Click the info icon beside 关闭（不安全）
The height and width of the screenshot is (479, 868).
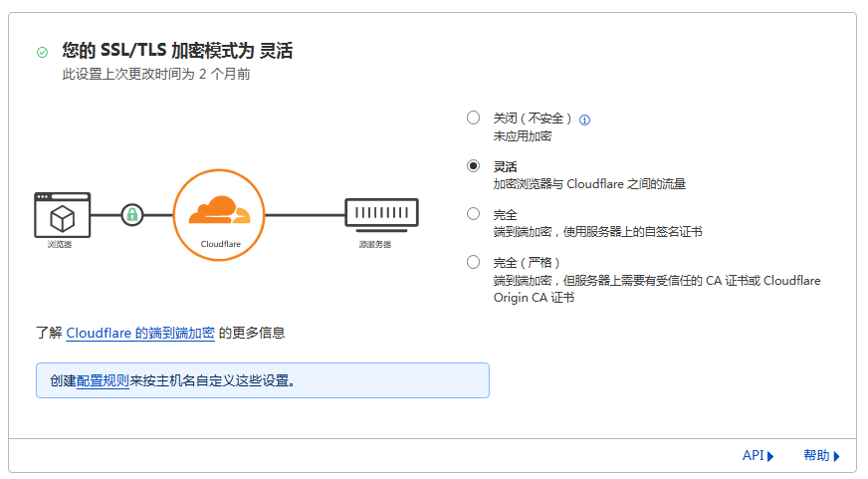coord(585,120)
